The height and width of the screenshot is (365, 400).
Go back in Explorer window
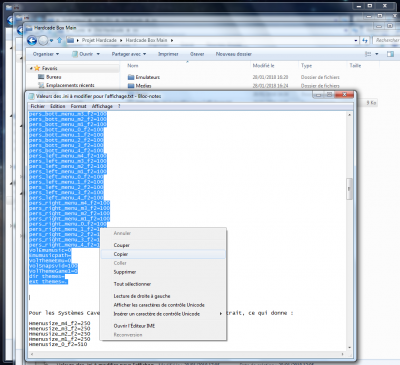pos(32,41)
